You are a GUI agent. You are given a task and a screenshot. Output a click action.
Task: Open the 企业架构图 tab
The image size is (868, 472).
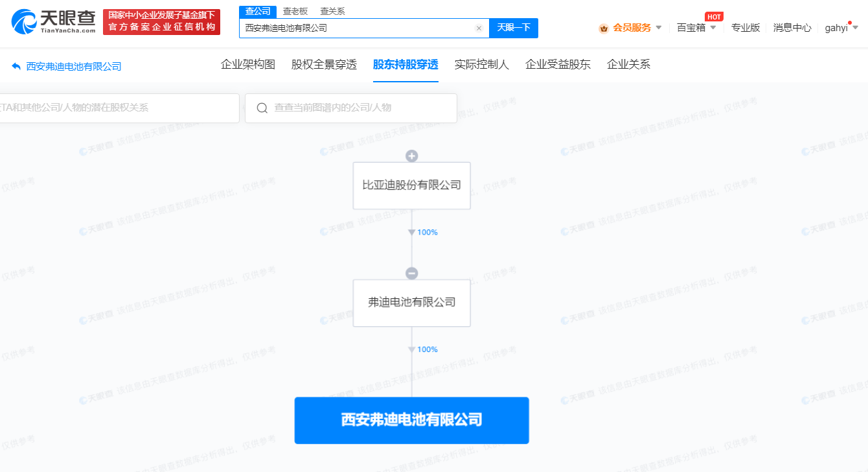pos(248,64)
